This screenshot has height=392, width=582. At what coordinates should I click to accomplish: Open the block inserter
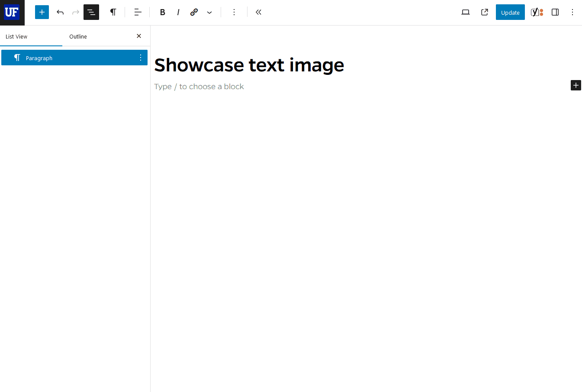click(x=42, y=12)
